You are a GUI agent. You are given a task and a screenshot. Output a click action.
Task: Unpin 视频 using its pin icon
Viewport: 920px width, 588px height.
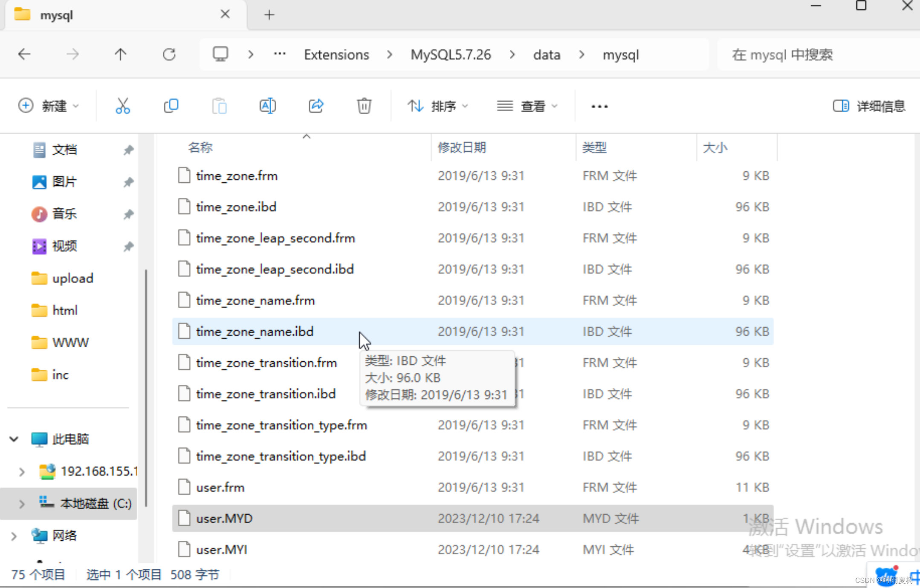pyautogui.click(x=128, y=247)
